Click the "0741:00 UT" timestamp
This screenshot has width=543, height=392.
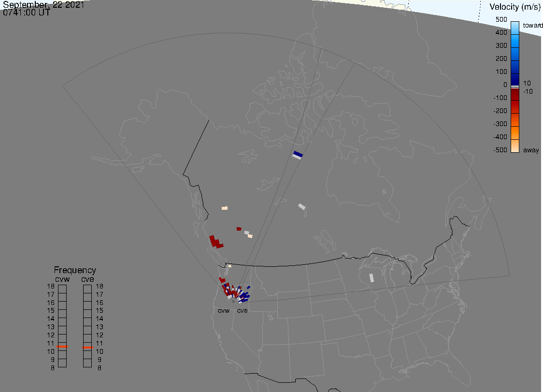[27, 13]
